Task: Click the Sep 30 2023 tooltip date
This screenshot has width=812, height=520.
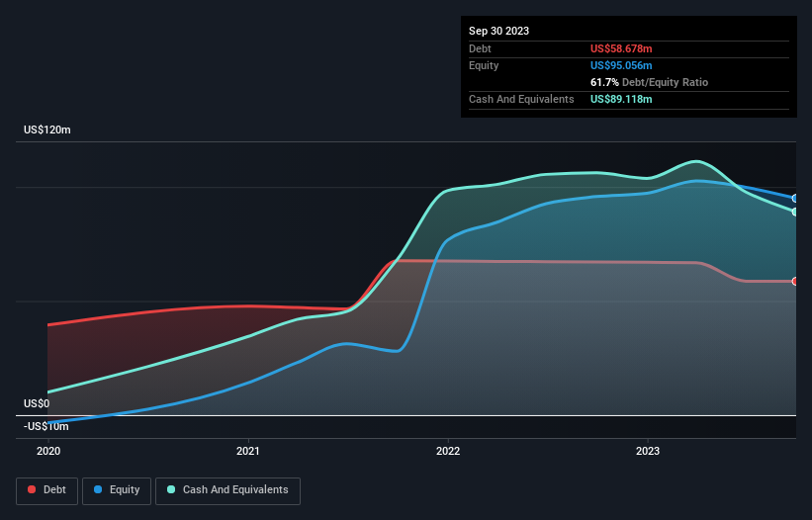Action: 498,31
